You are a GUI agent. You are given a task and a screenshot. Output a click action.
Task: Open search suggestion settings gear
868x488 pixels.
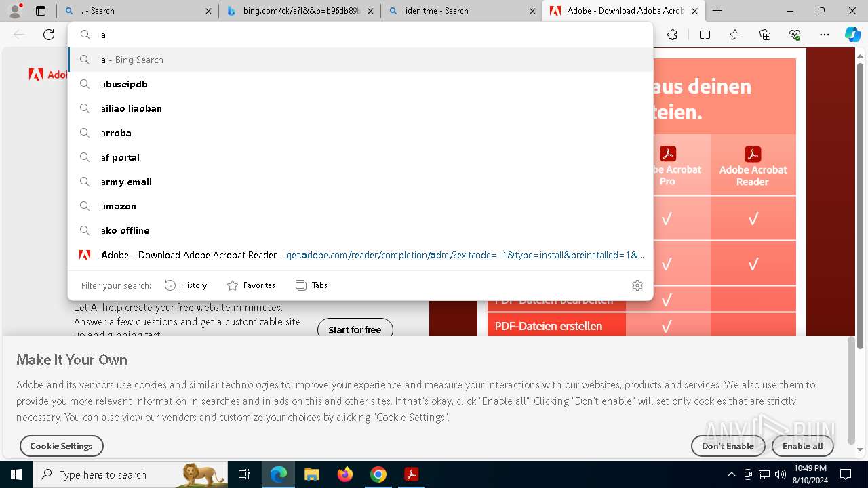[x=637, y=285]
